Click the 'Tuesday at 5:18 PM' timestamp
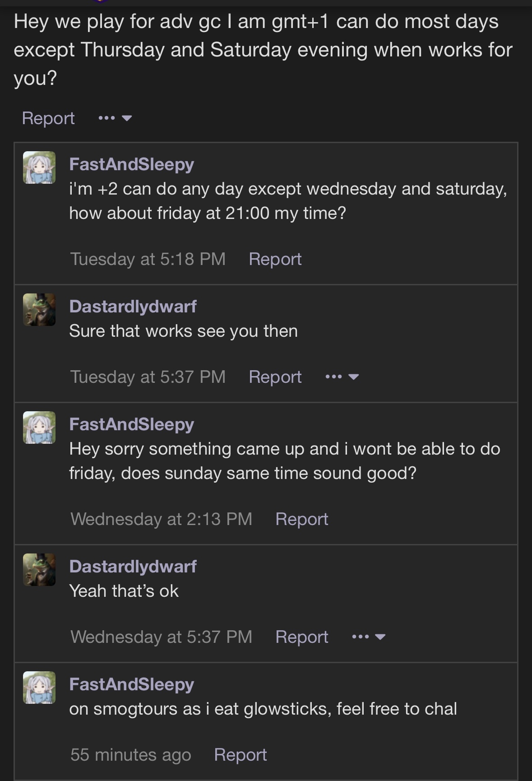 tap(148, 259)
